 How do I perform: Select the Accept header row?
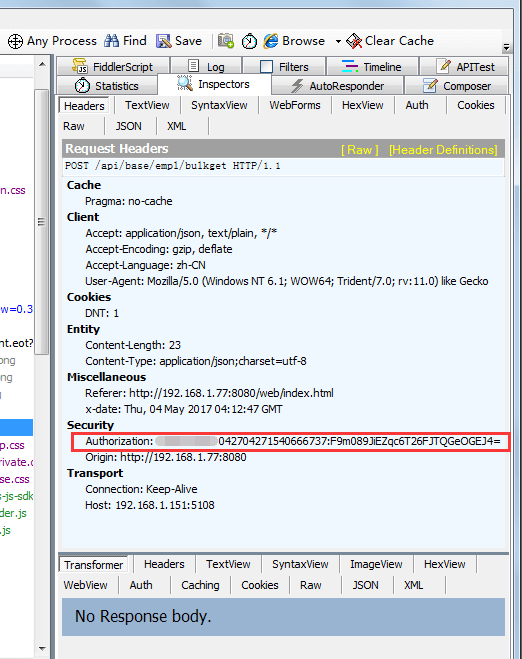point(181,233)
